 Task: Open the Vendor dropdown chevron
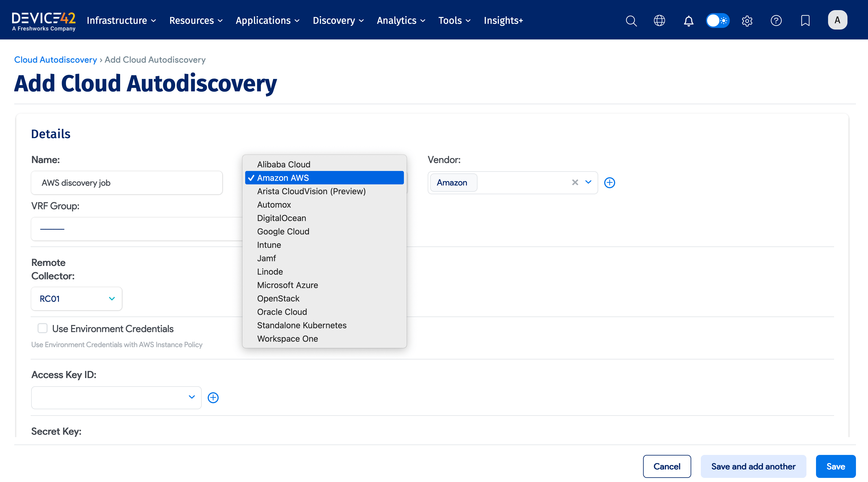point(589,182)
